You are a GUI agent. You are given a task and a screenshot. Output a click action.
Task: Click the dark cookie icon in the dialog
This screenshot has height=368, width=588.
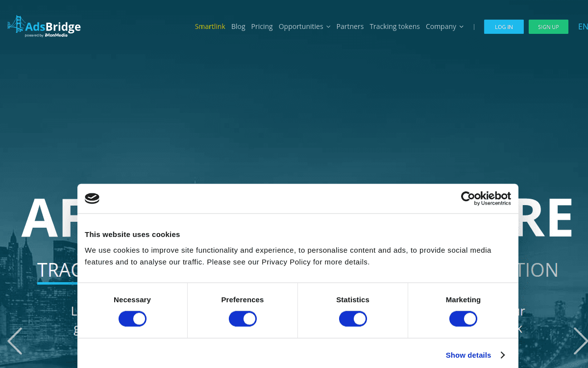click(92, 198)
